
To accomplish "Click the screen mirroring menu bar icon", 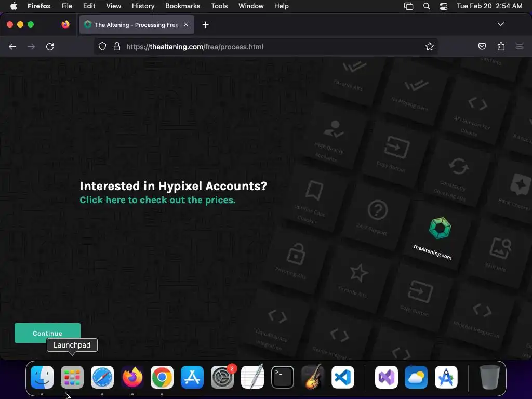I will (x=409, y=6).
